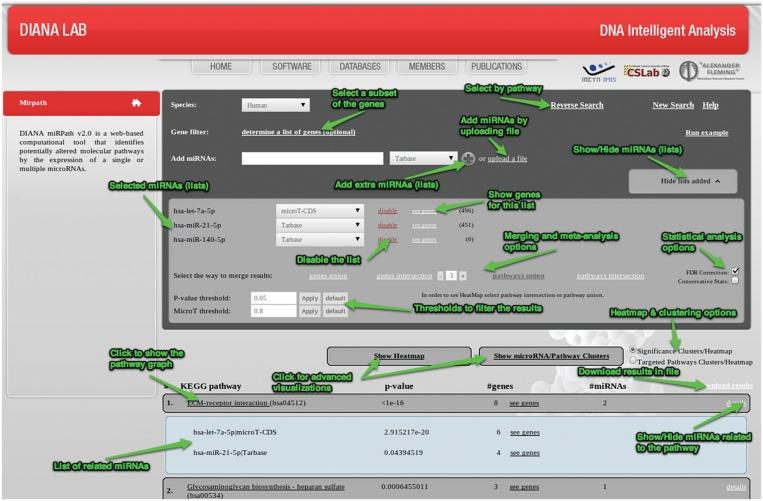The image size is (763, 501).
Task: Click determine a list of genes link
Action: (x=298, y=132)
